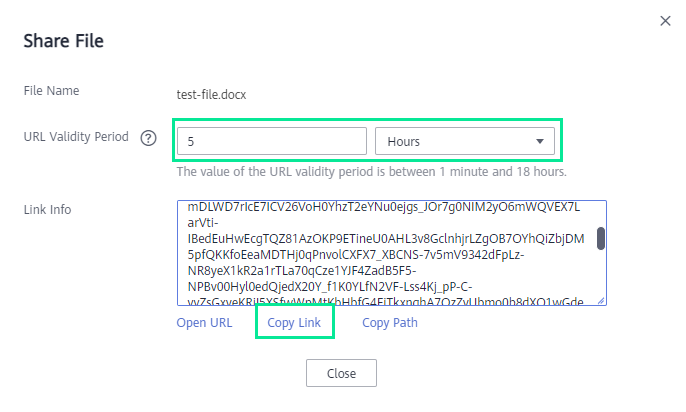
Task: Click the Share File dialog title
Action: coord(64,41)
